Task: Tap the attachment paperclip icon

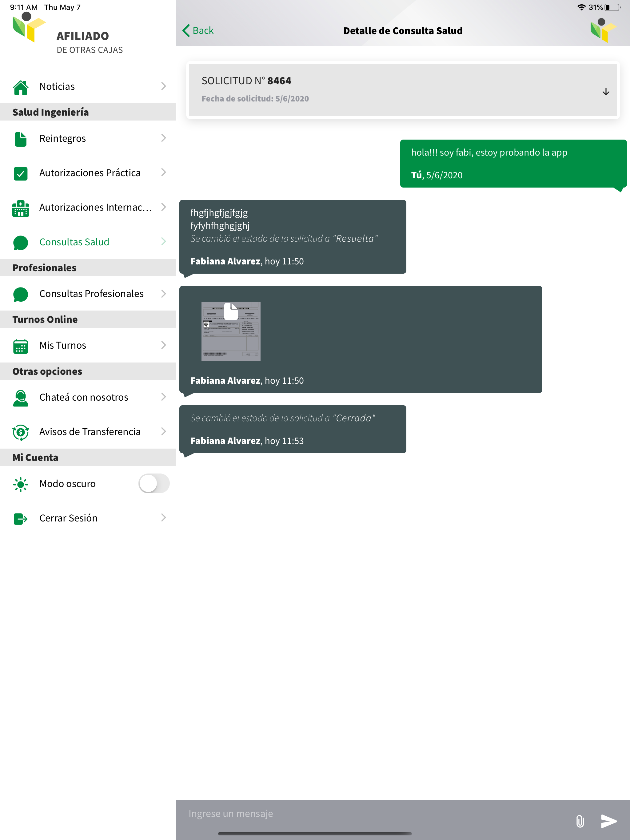Action: (580, 821)
